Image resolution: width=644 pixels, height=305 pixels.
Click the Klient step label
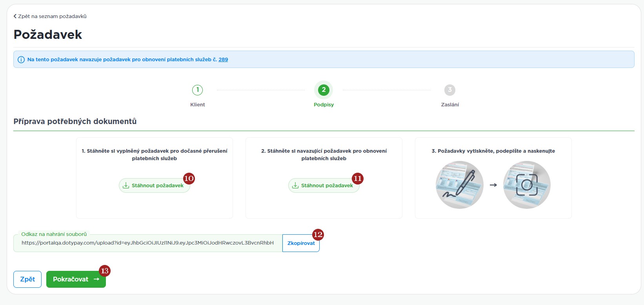(x=198, y=104)
